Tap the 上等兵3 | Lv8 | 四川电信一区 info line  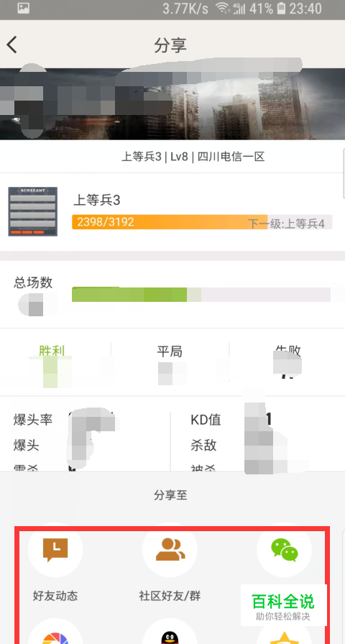pos(193,157)
